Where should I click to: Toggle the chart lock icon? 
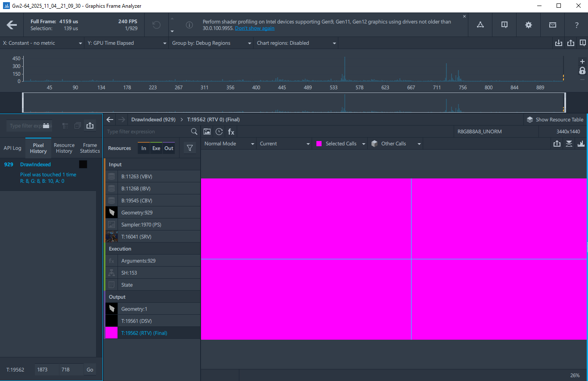(582, 71)
